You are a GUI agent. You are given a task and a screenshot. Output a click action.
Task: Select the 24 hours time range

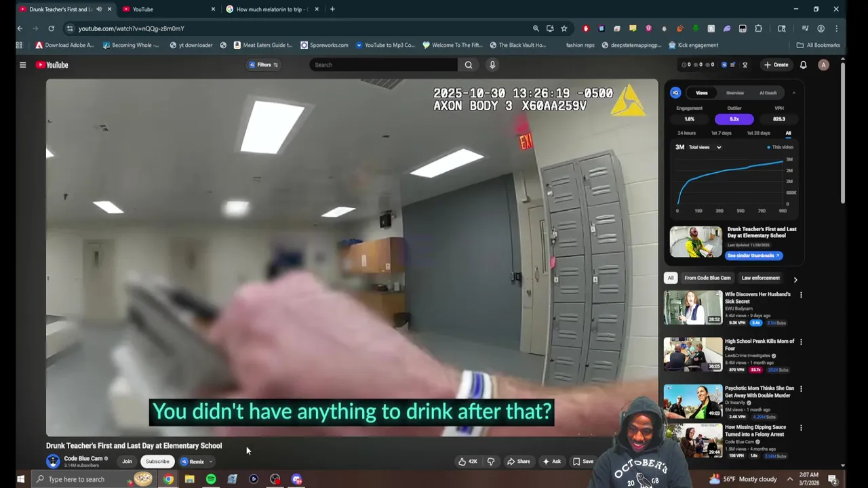point(686,134)
